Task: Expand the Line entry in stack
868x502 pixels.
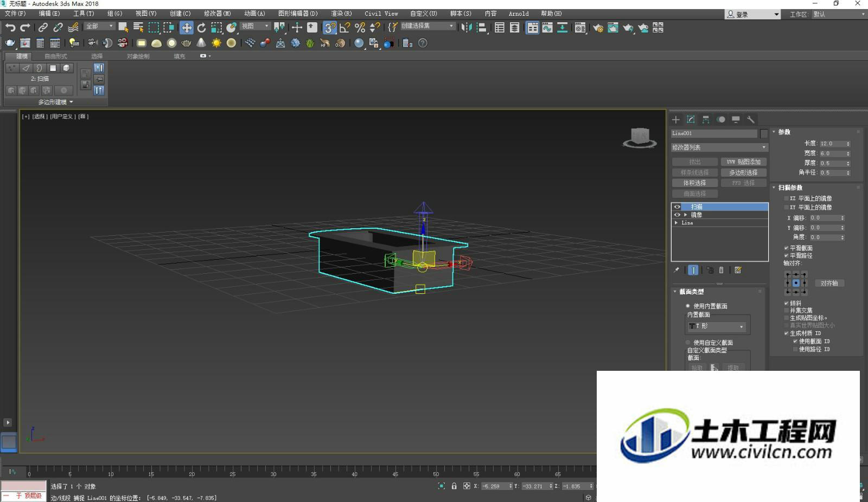Action: 676,223
